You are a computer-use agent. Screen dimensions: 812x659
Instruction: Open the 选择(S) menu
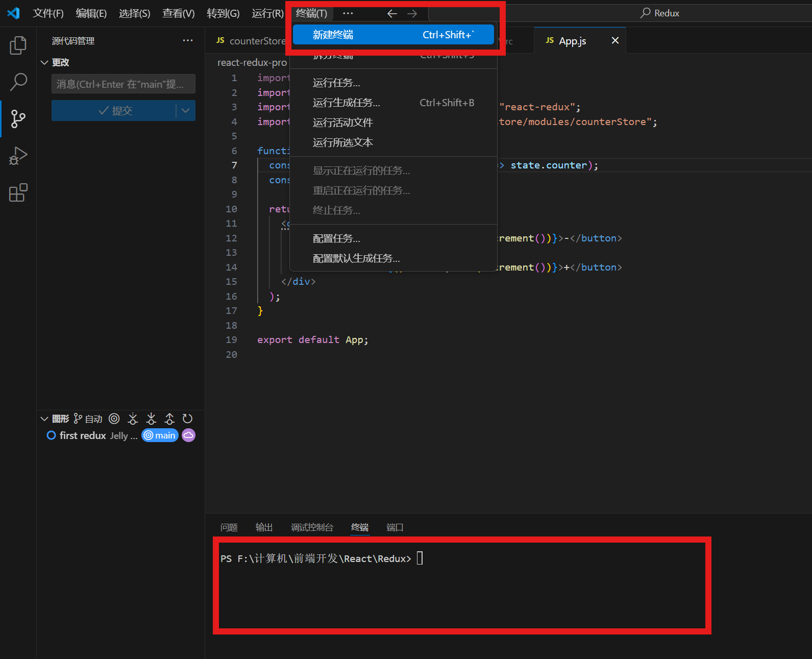(x=135, y=13)
